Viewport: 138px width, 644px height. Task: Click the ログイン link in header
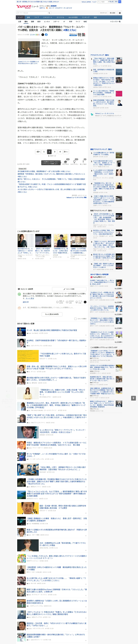coord(42,8)
